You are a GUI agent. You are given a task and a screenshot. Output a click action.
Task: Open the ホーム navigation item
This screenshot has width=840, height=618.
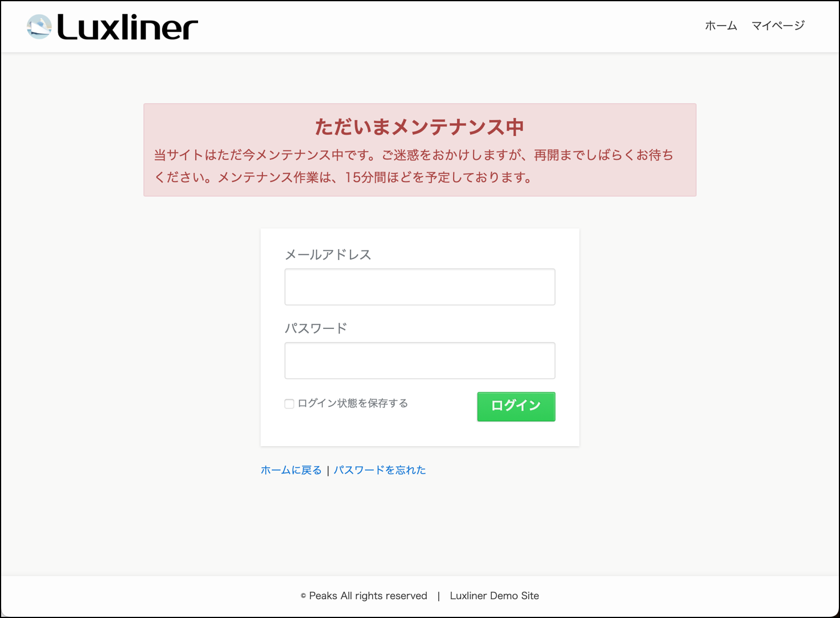[720, 26]
